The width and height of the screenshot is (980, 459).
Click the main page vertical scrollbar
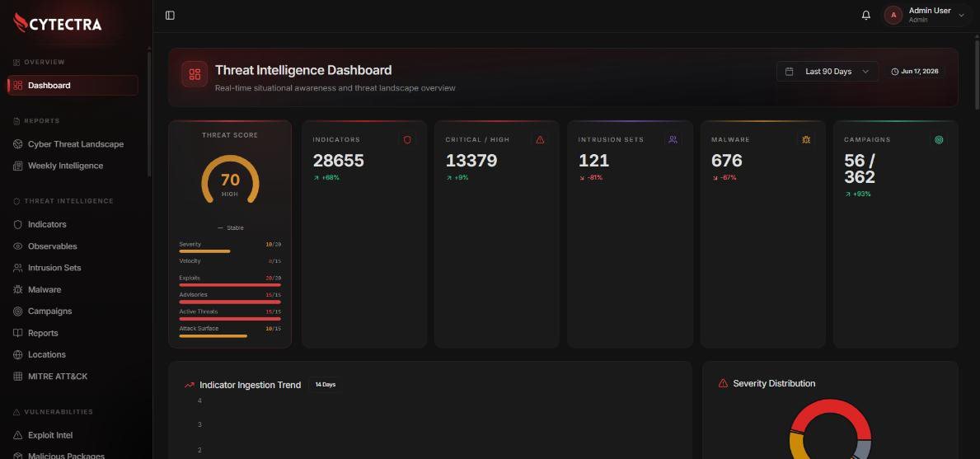point(977,75)
